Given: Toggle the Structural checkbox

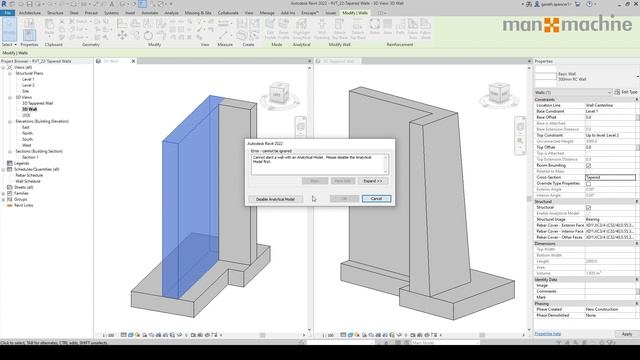Looking at the screenshot, I should (588, 208).
